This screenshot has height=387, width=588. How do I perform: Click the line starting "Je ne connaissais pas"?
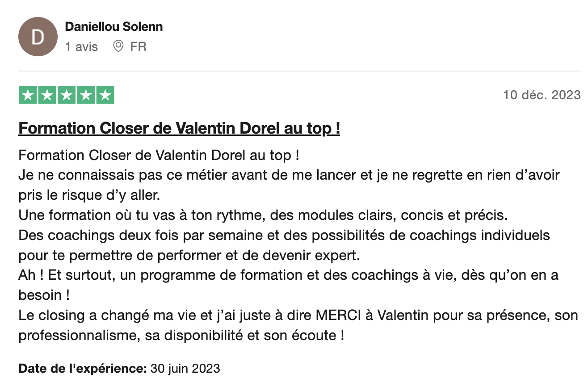[289, 175]
